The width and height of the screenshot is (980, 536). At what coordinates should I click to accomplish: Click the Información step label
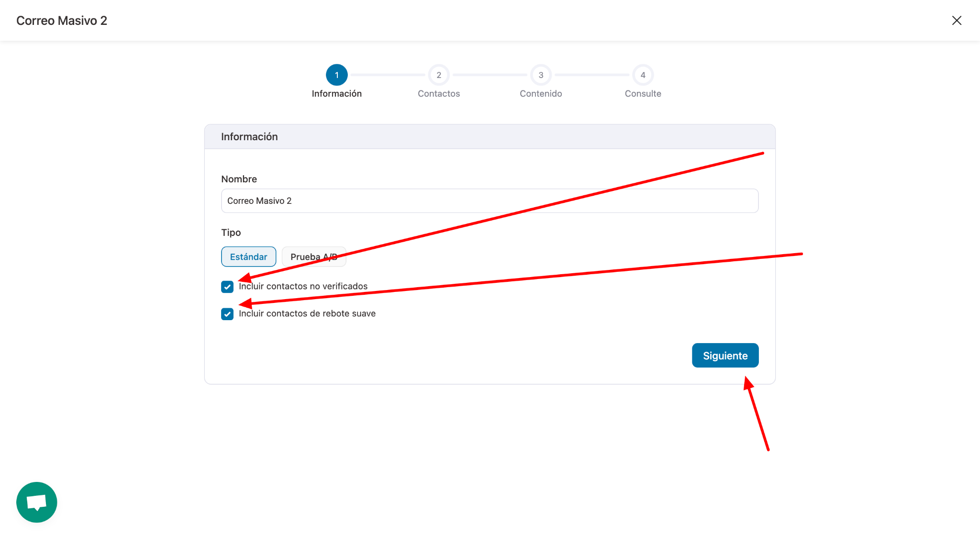336,94
